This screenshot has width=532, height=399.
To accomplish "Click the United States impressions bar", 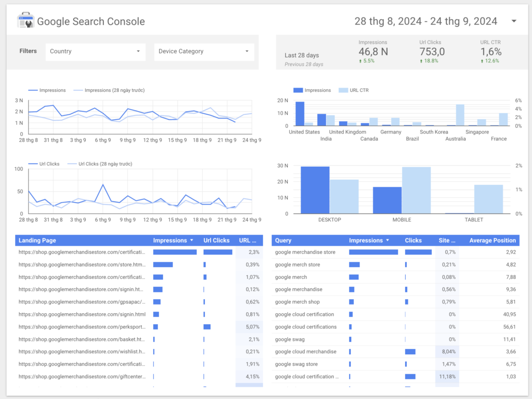I will (300, 114).
